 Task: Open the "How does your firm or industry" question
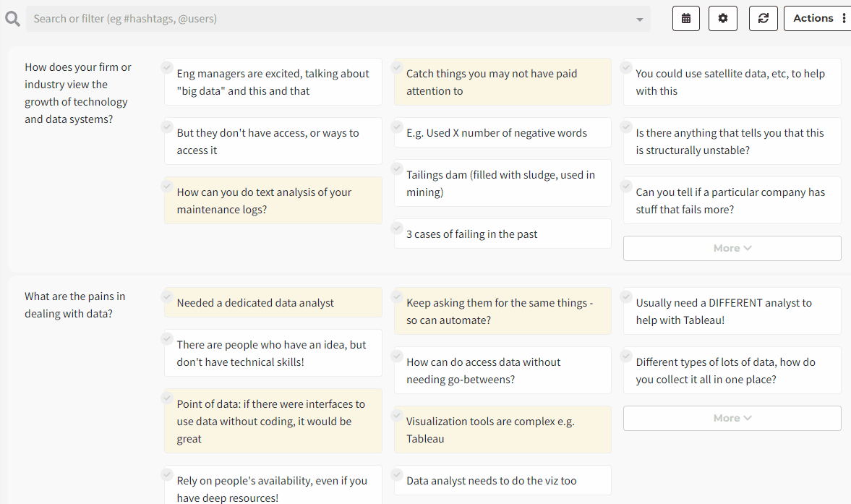(x=77, y=93)
